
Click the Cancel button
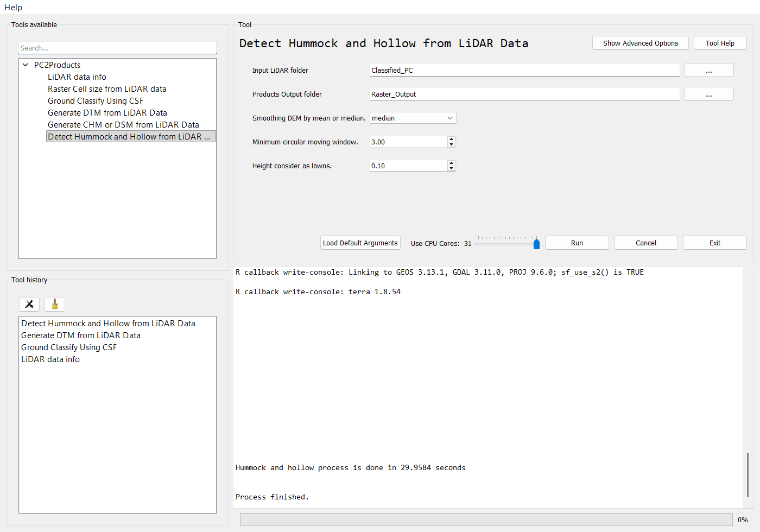coord(646,243)
